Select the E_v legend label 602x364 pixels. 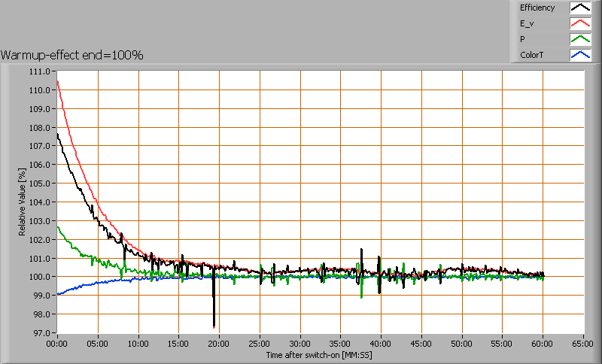[x=528, y=23]
